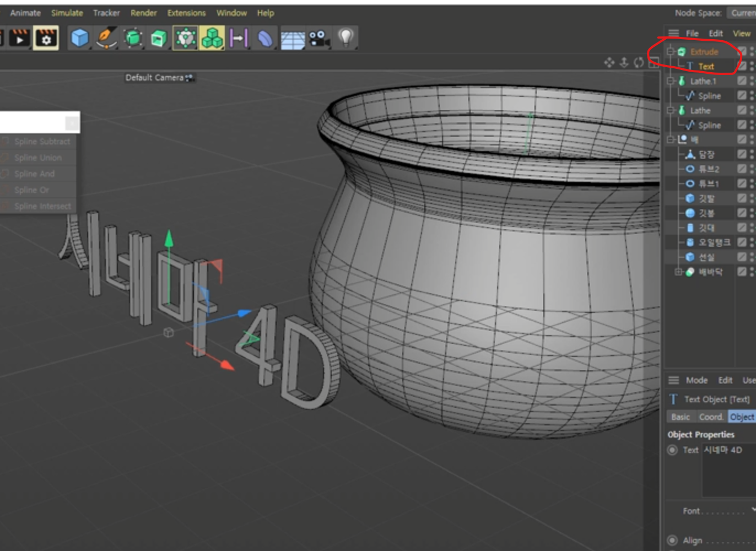Switch to the Basic tab
The width and height of the screenshot is (756, 551).
pyautogui.click(x=681, y=417)
